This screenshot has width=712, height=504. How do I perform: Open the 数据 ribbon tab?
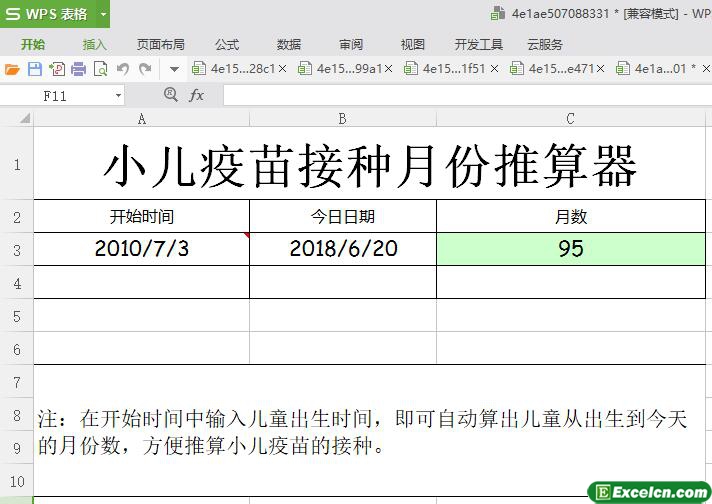289,44
